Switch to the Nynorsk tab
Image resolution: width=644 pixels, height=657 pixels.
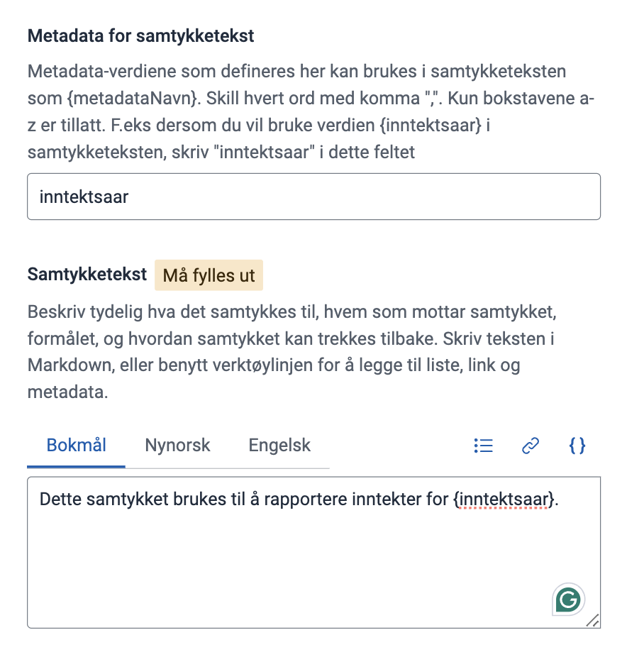177,446
